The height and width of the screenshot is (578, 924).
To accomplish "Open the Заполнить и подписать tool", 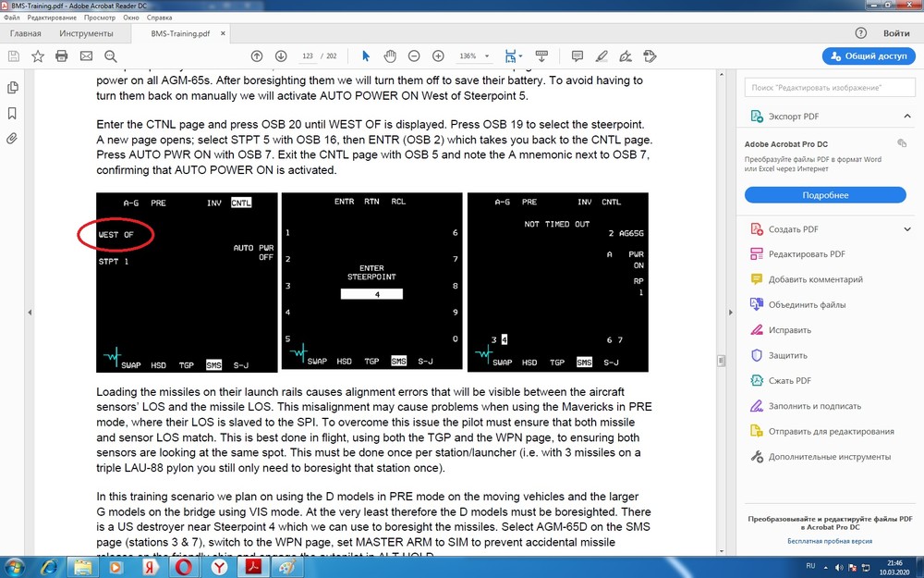I will tap(814, 406).
